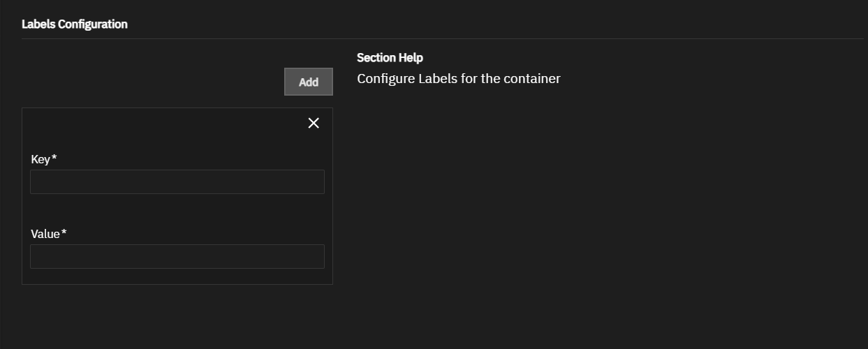Select 'Configure Labels for the container' text
Viewport: 868px width, 349px height.
459,78
